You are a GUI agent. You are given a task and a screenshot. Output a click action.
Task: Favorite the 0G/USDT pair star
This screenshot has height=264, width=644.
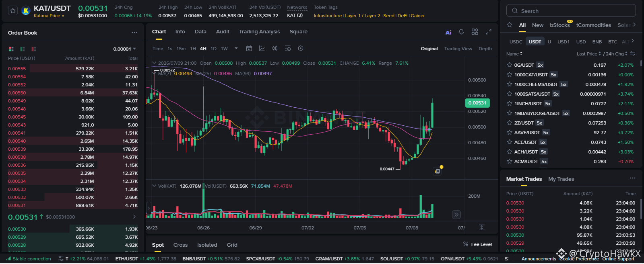[510, 65]
